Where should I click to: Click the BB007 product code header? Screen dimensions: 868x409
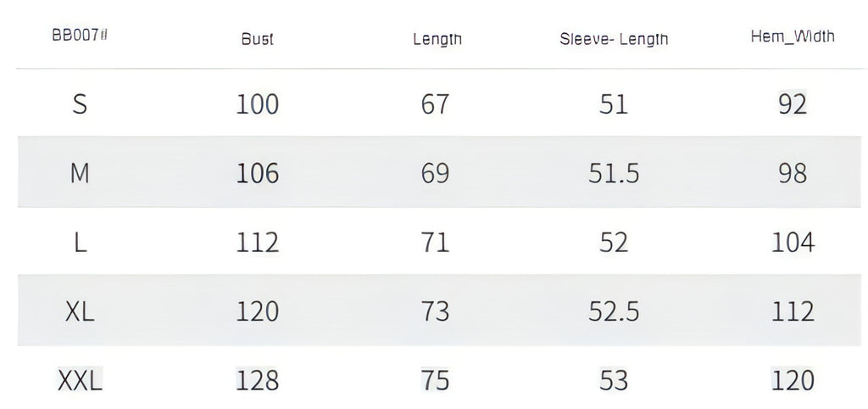pyautogui.click(x=80, y=35)
